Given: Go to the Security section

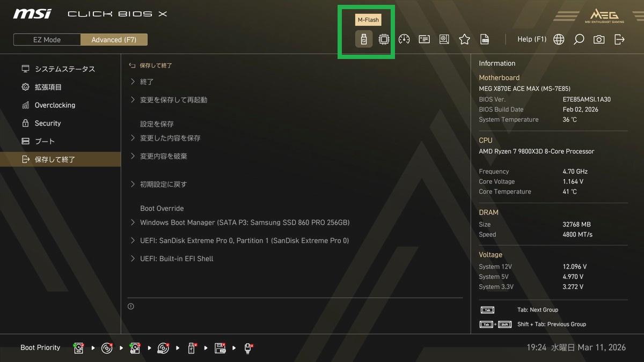Looking at the screenshot, I should coord(48,123).
